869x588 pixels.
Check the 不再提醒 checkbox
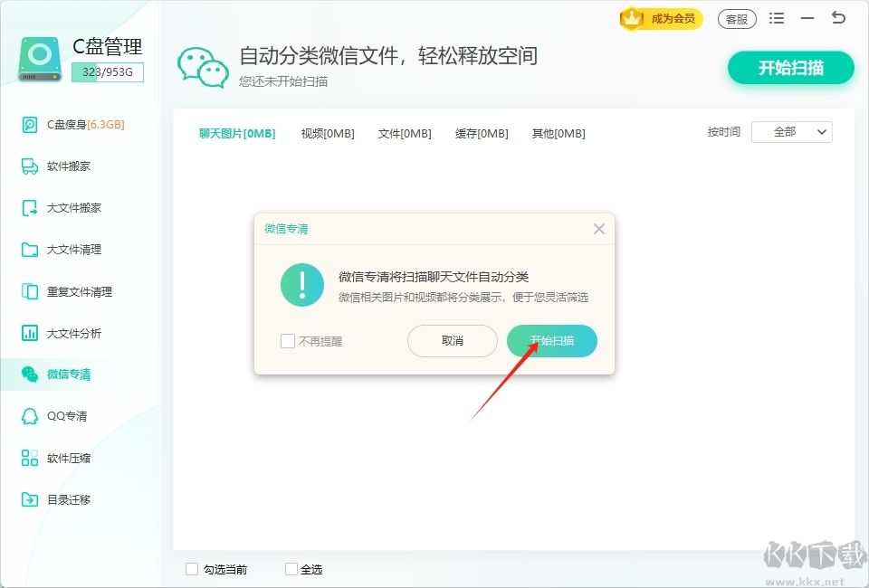(288, 341)
